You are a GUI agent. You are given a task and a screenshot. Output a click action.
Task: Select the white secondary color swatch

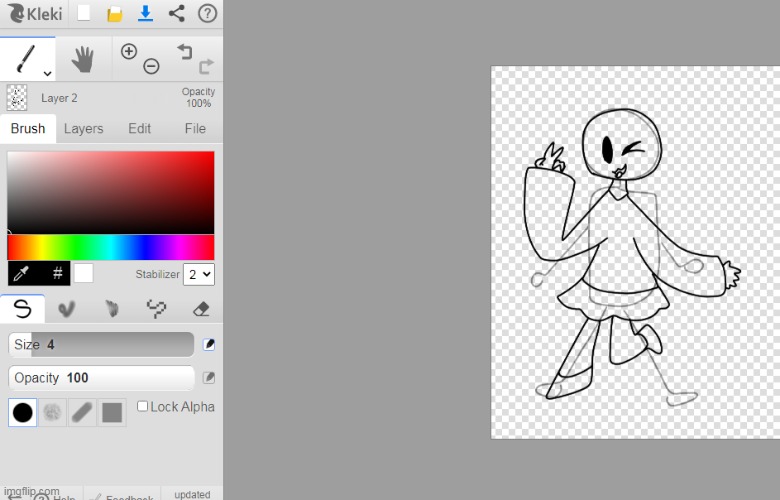[x=84, y=273]
